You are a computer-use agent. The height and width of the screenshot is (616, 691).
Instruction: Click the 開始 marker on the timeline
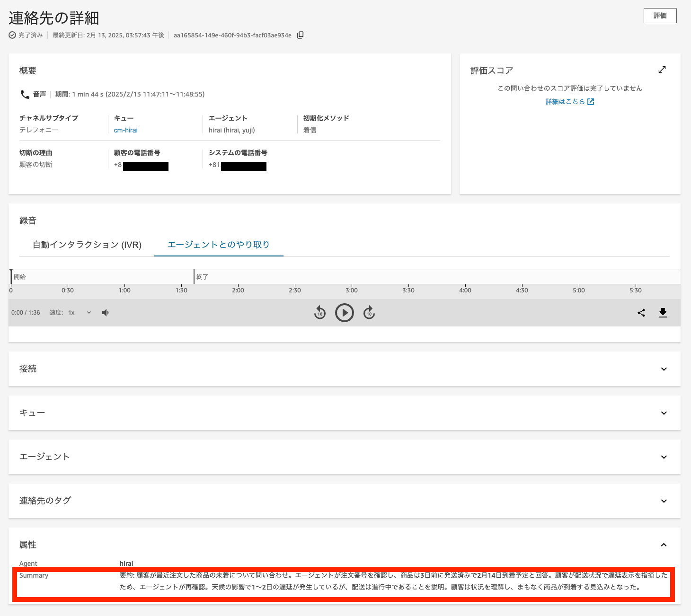(19, 277)
